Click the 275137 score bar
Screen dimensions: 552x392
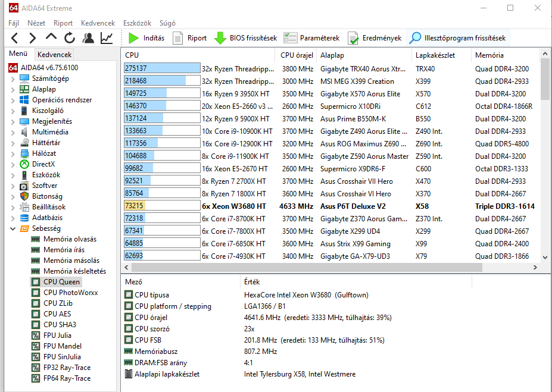(162, 68)
